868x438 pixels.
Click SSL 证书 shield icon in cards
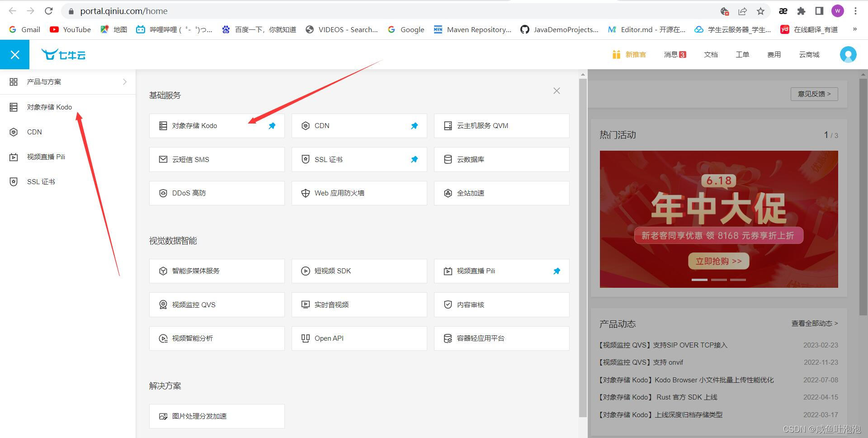point(306,159)
